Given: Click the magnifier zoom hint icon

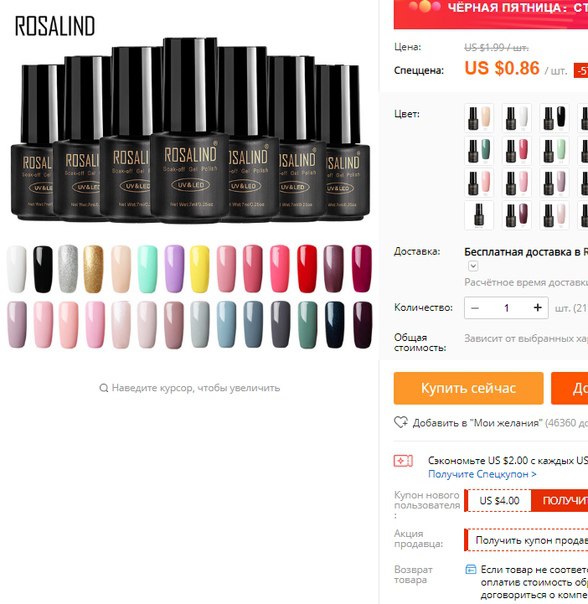Looking at the screenshot, I should 103,388.
